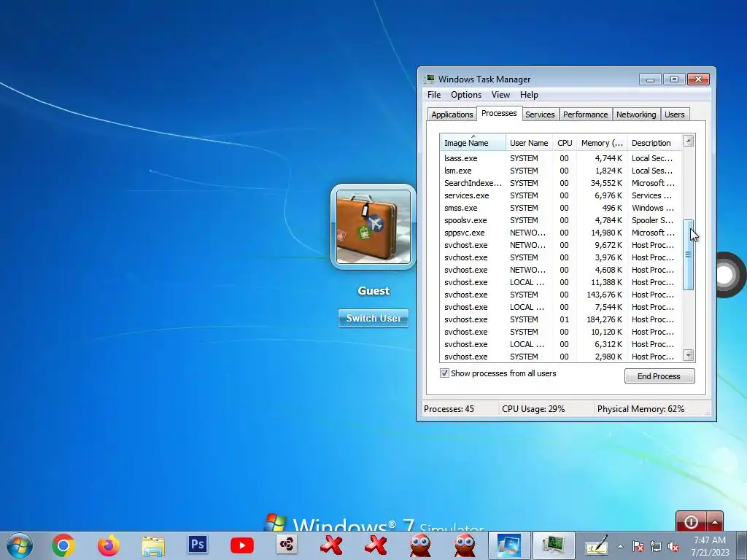Open the Options menu

click(x=466, y=95)
